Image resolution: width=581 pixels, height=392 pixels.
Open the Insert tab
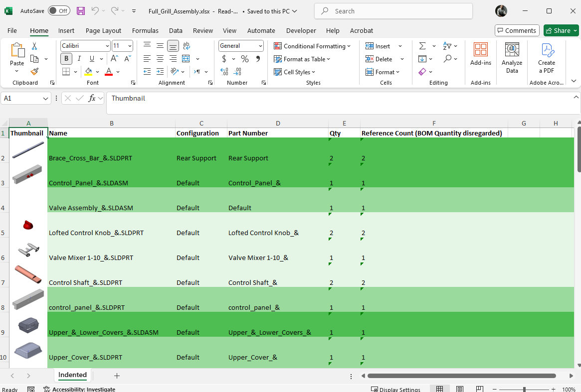[66, 30]
